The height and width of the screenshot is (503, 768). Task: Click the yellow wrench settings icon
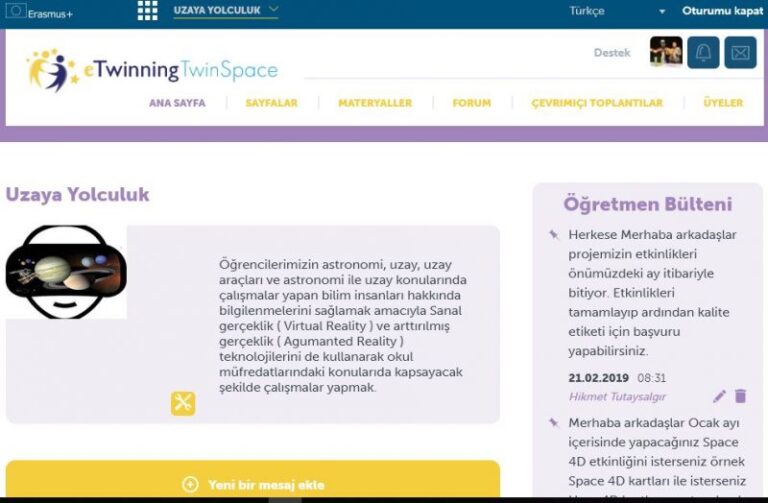pyautogui.click(x=183, y=403)
